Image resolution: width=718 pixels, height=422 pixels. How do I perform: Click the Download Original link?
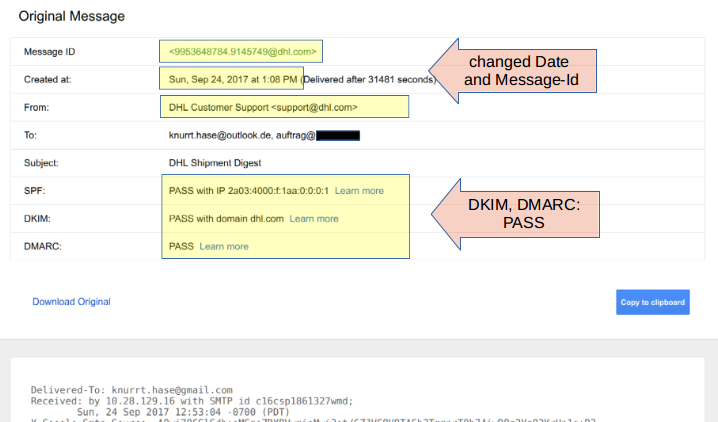click(71, 301)
